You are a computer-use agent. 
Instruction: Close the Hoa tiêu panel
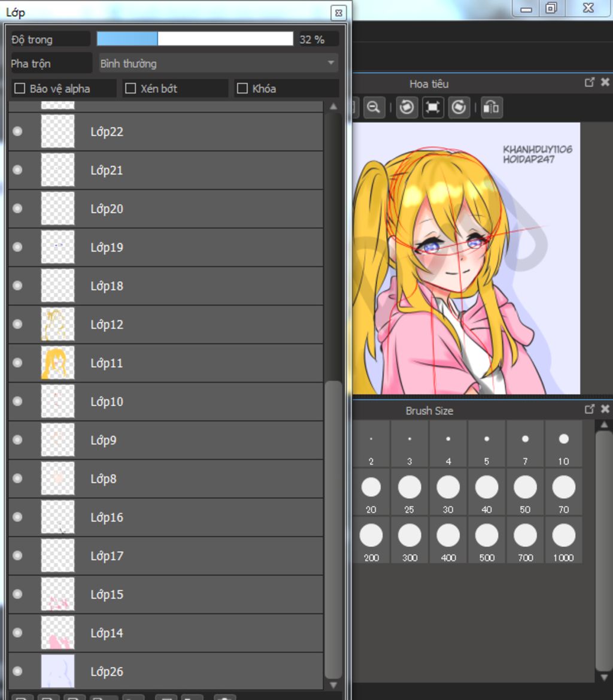605,82
